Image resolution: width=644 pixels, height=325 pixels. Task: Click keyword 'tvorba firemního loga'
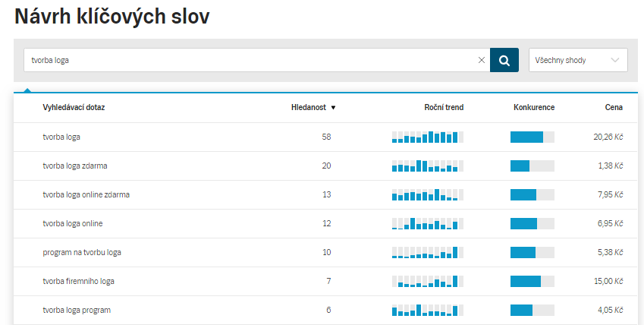(78, 281)
